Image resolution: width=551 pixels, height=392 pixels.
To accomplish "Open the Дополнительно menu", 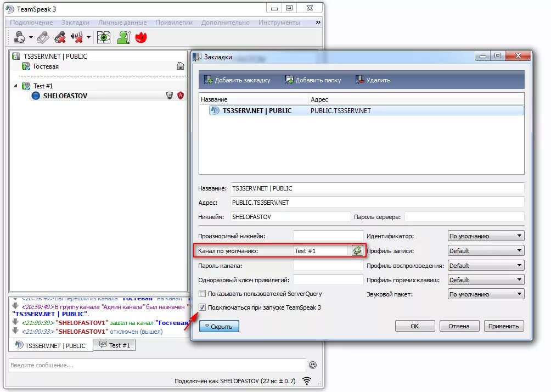I will (225, 23).
